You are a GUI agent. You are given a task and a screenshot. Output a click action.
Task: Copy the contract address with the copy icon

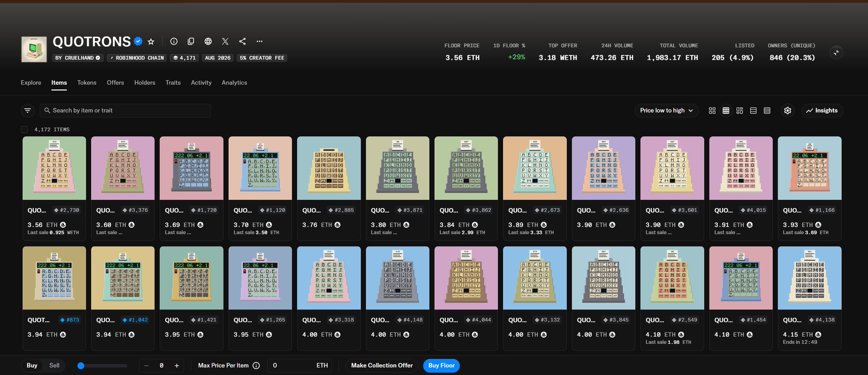coord(191,41)
